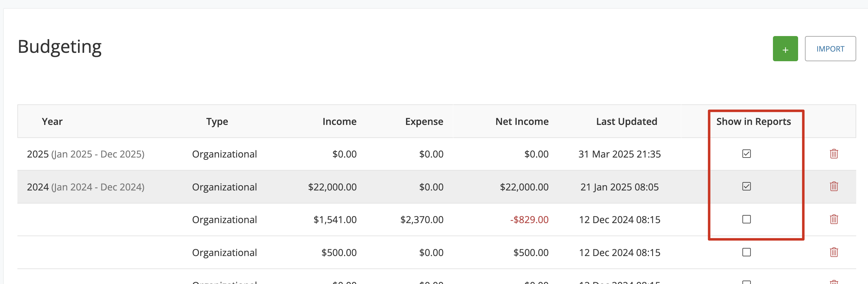
Task: Uncheck Show in Reports for 2025 budget
Action: click(x=746, y=154)
